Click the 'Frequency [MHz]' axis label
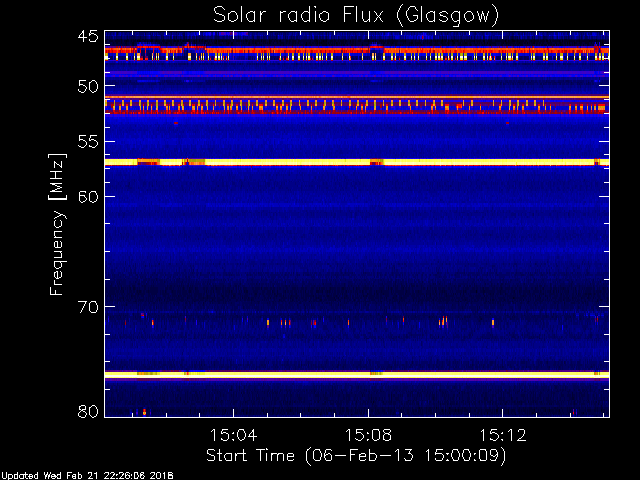This screenshot has width=640, height=480. point(57,224)
